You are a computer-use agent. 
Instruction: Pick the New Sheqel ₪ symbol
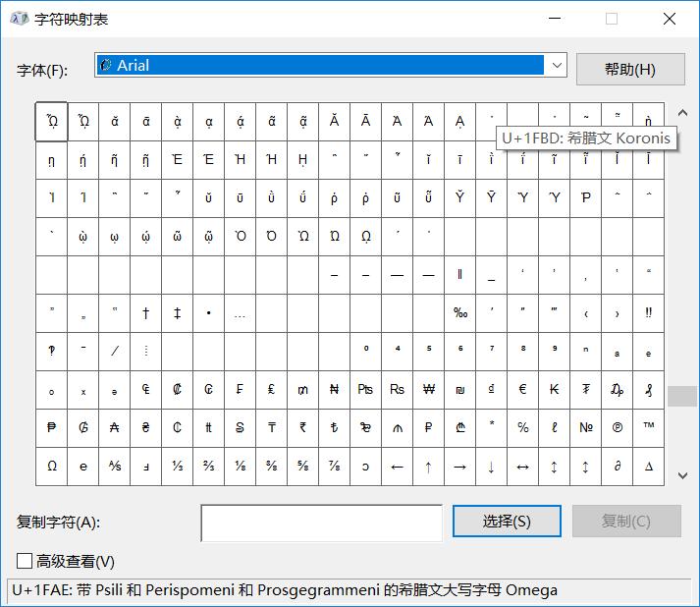(459, 390)
